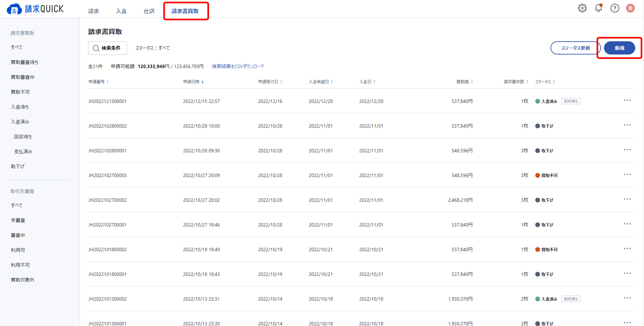Viewport: 644px width, 326px height.
Task: Toggle the sort arrows on 買取額 column
Action: (472, 81)
